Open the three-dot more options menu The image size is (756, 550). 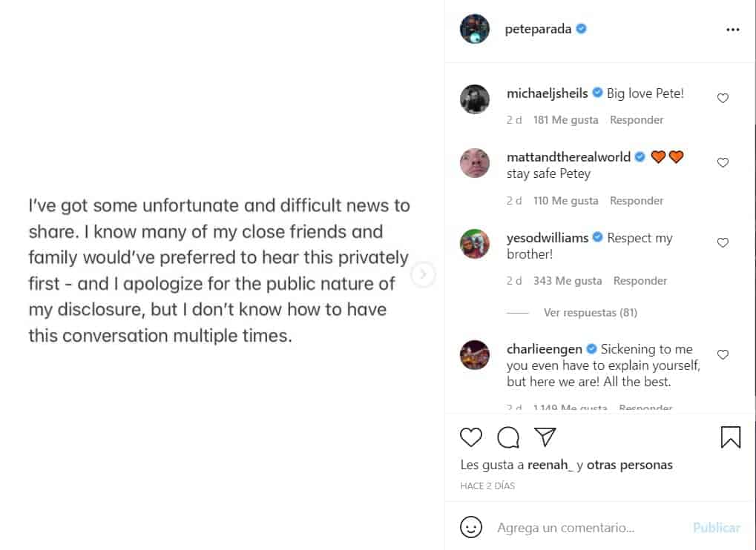[x=733, y=30]
